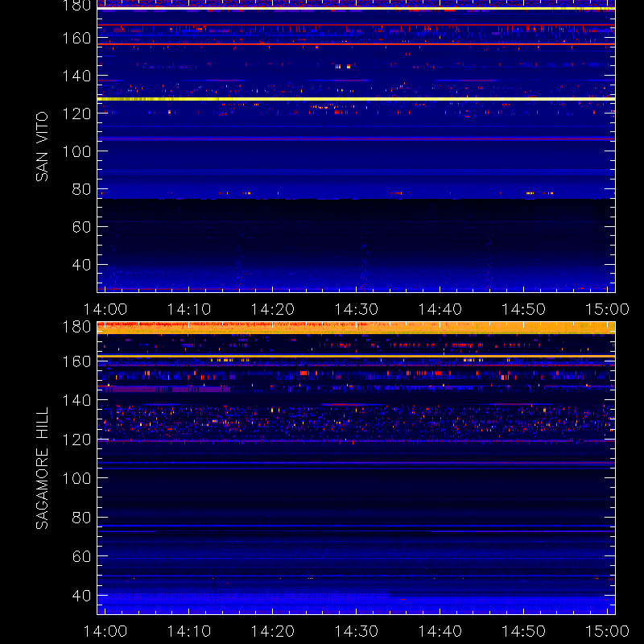Click 14:10 time label below SAGAMORE HILL plot
This screenshot has height=644, width=644.
tap(189, 631)
